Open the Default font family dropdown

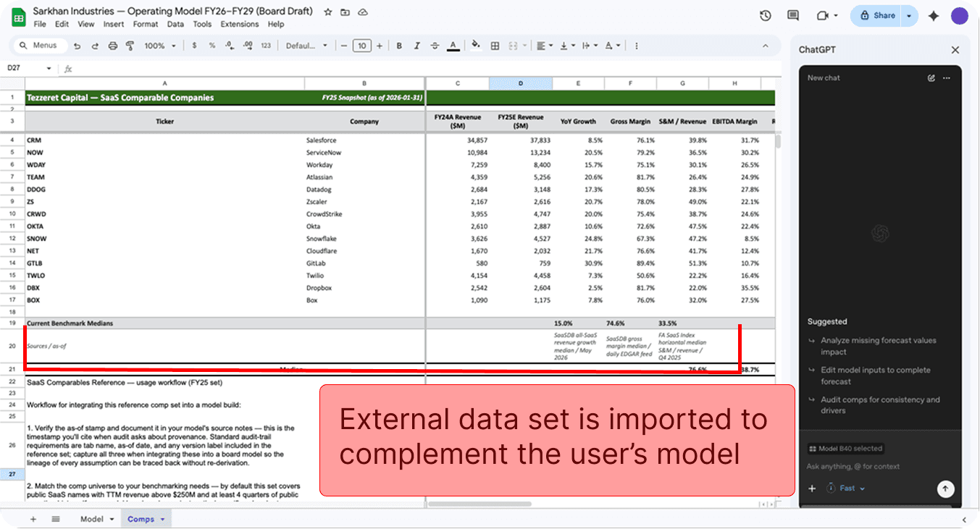306,46
